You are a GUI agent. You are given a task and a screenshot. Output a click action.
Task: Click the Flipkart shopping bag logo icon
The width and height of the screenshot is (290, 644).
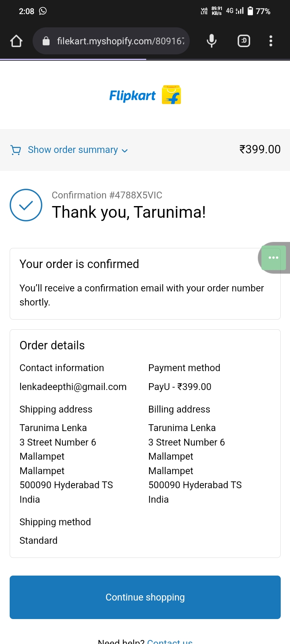tap(171, 95)
